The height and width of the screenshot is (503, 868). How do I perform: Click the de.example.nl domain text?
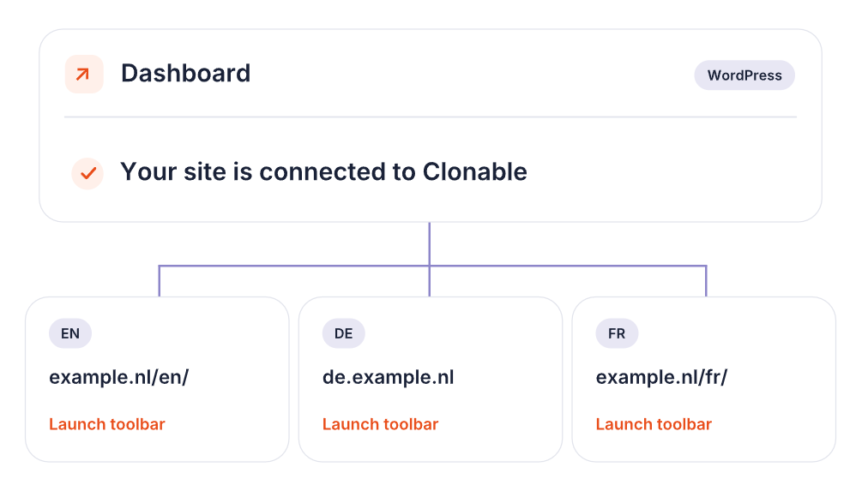(388, 377)
